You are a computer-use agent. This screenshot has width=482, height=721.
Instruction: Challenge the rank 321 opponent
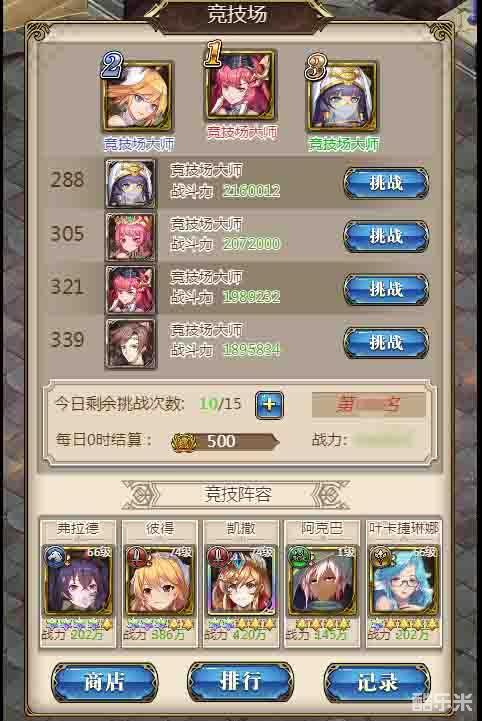(386, 290)
